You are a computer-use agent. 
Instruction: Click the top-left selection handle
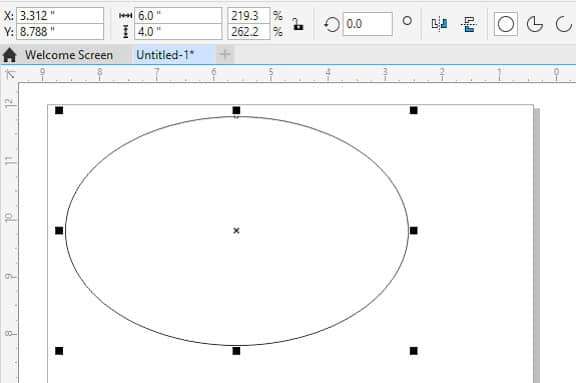click(x=59, y=110)
